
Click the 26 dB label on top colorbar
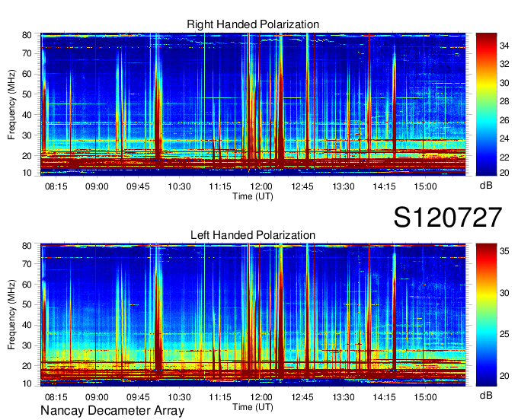tap(504, 120)
